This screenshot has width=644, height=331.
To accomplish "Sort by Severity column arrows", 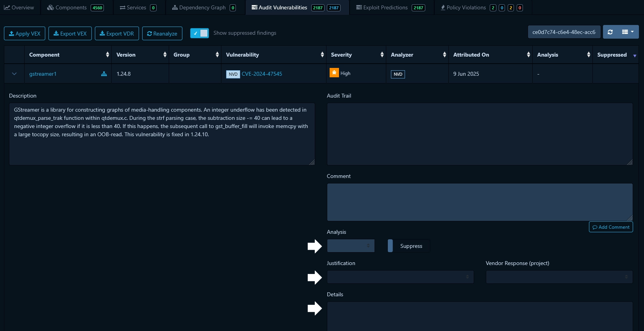I will [382, 55].
